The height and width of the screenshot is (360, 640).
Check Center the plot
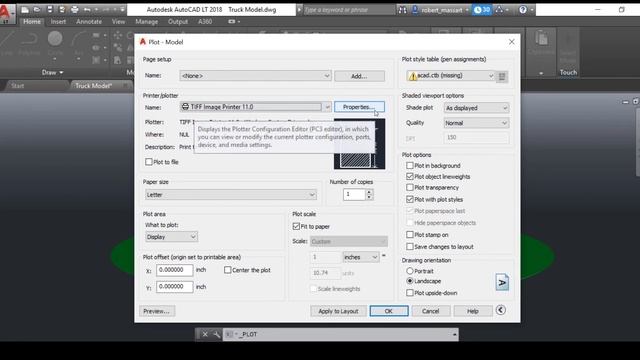coord(228,270)
